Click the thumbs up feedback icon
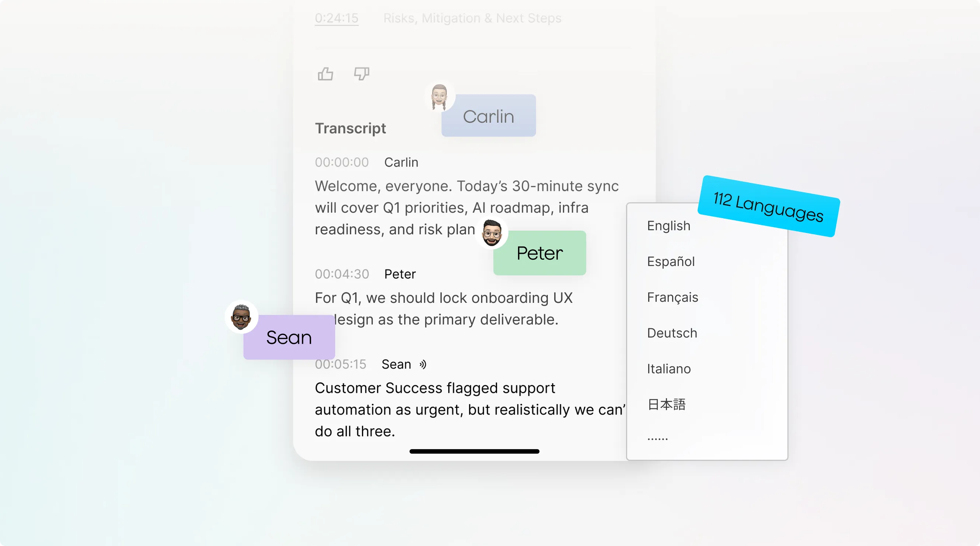The height and width of the screenshot is (546, 980). click(325, 74)
